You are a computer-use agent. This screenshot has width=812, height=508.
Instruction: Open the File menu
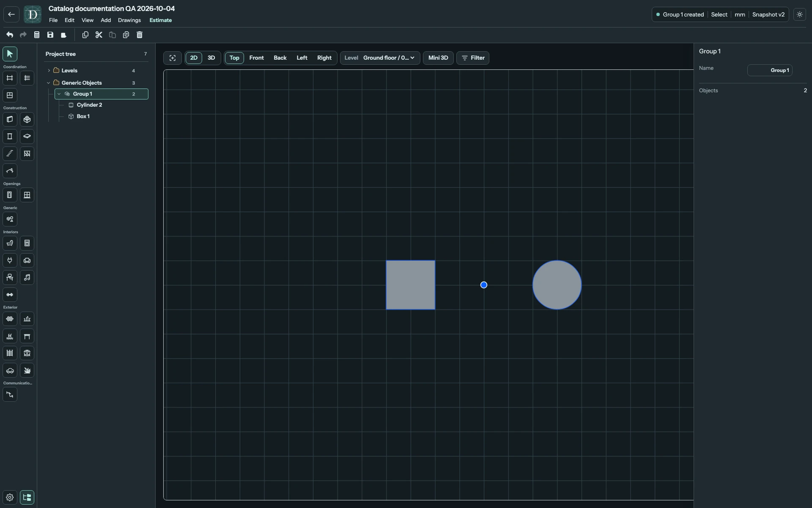coord(53,20)
